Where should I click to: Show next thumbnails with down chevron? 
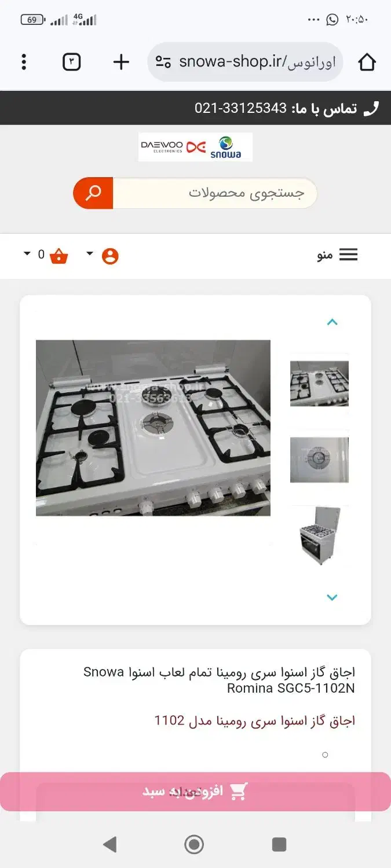pyautogui.click(x=332, y=597)
